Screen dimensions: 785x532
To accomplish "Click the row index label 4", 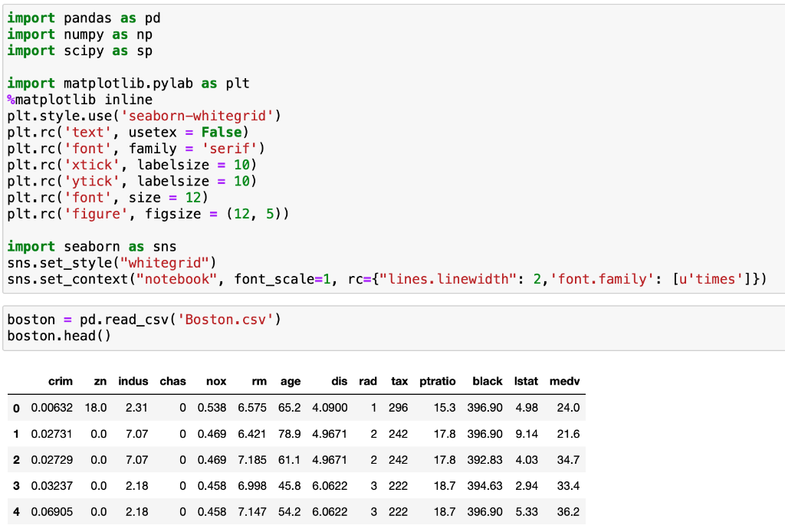I will 15,512.
